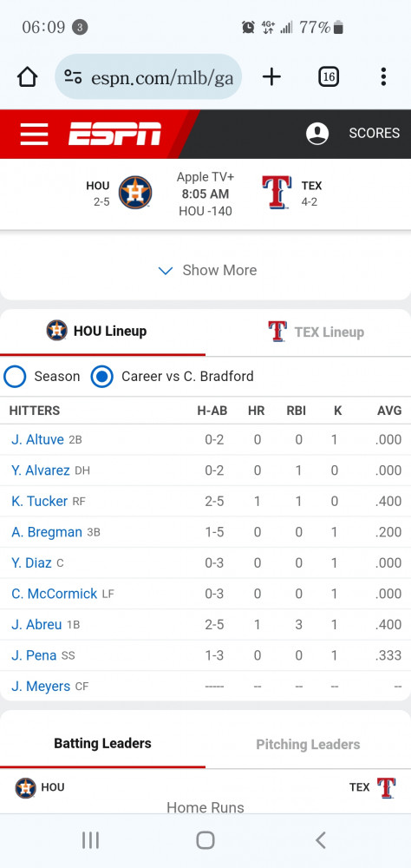Open the ESPN hamburger menu
This screenshot has width=411, height=868.
pos(35,134)
